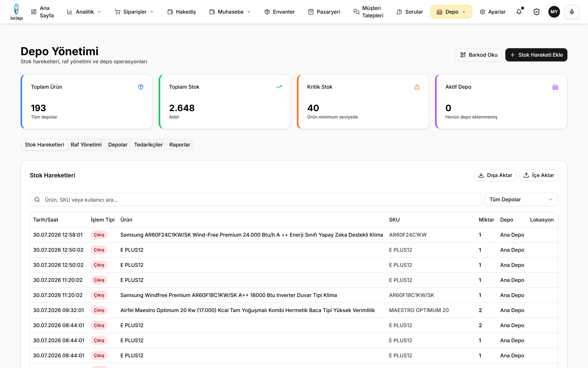Image resolution: width=588 pixels, height=368 pixels.
Task: Click the Toplam Stok trend icon
Action: click(279, 87)
